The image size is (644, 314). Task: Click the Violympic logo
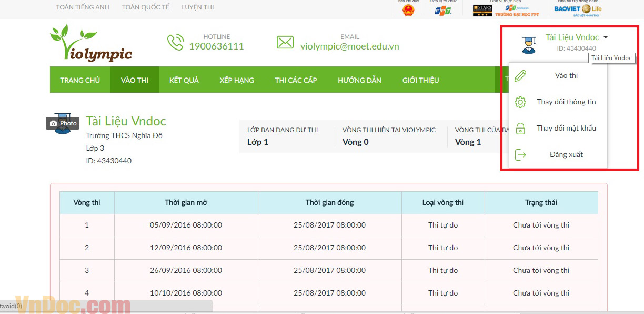point(91,43)
